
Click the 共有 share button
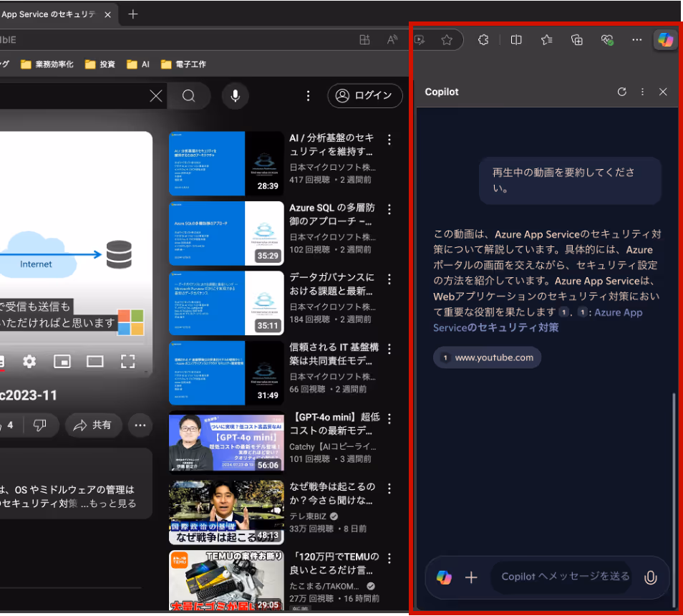[x=92, y=425]
